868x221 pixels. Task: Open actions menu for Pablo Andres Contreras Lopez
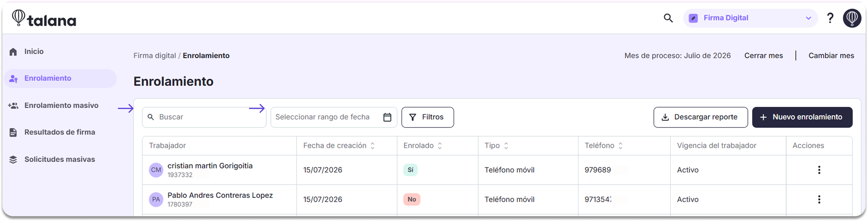pyautogui.click(x=819, y=199)
